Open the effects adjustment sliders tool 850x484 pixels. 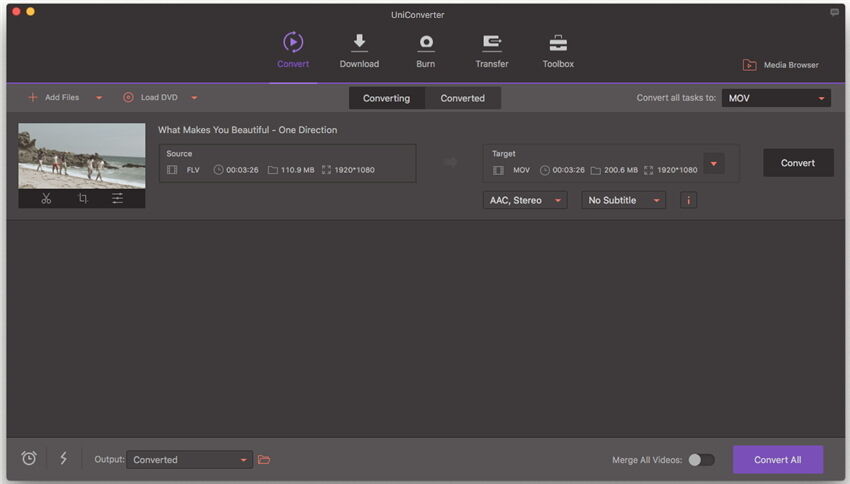[118, 198]
